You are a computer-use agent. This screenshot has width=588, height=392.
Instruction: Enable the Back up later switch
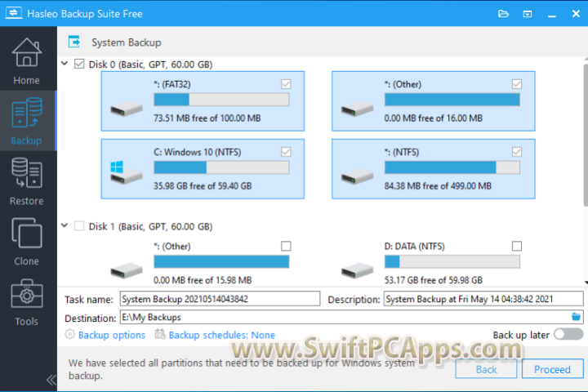coord(568,334)
